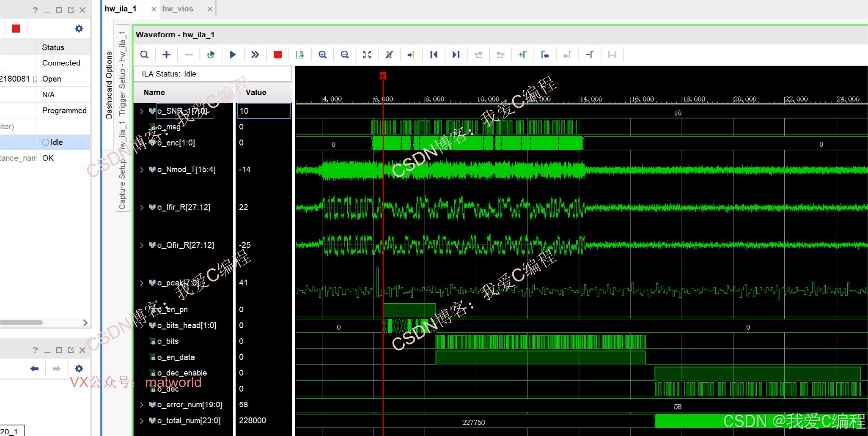Viewport: 868px width, 436px height.
Task: Expand the o_Ifir_R[27:12] bus
Action: click(x=142, y=207)
